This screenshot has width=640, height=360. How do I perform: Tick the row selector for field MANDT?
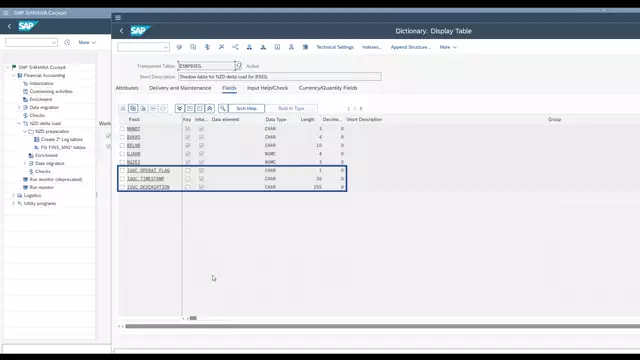pyautogui.click(x=122, y=129)
